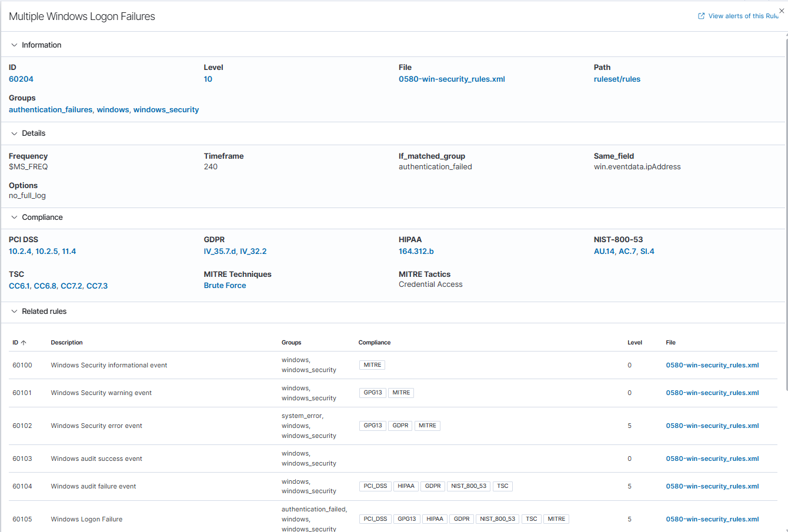Collapse the Related rules section
Screen dimensions: 788x532
pos(14,312)
